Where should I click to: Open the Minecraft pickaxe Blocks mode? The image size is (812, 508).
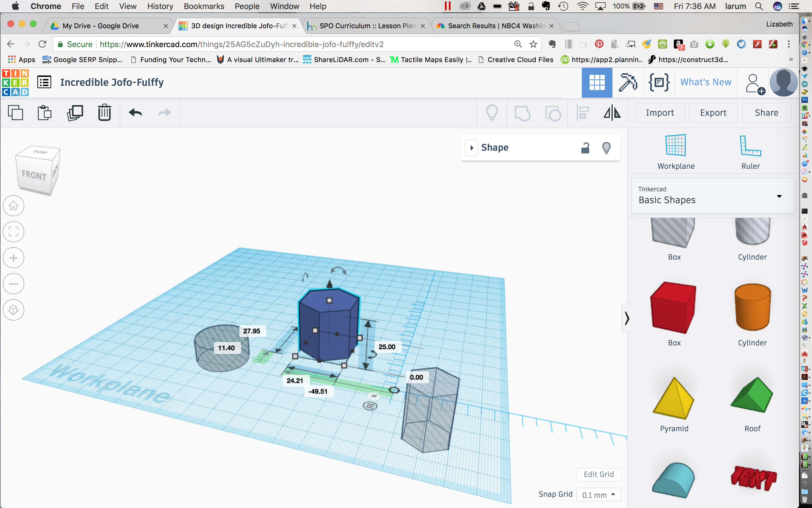628,82
